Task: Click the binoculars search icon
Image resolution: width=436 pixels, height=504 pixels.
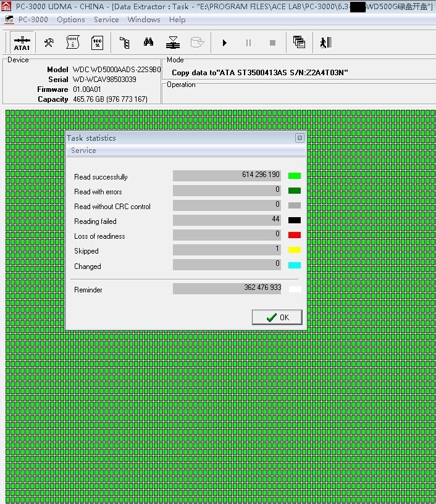Action: pyautogui.click(x=149, y=43)
